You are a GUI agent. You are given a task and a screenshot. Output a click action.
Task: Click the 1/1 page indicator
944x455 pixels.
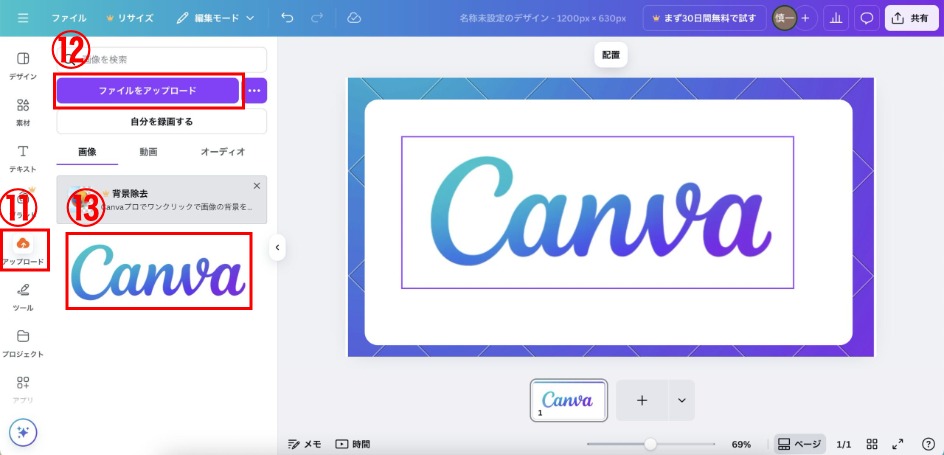point(843,444)
